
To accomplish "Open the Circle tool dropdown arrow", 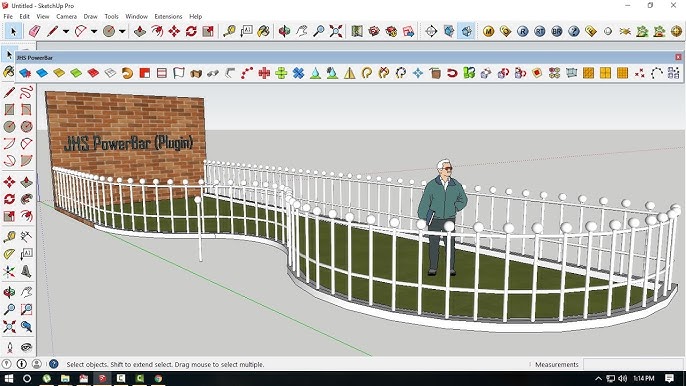I will (x=122, y=31).
